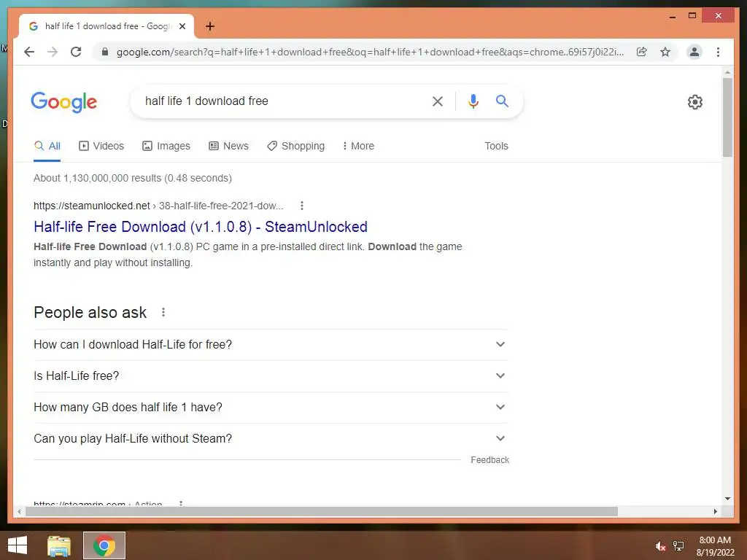The height and width of the screenshot is (560, 747).
Task: Open Half-life Free Download SteamUnlocked link
Action: coord(201,227)
